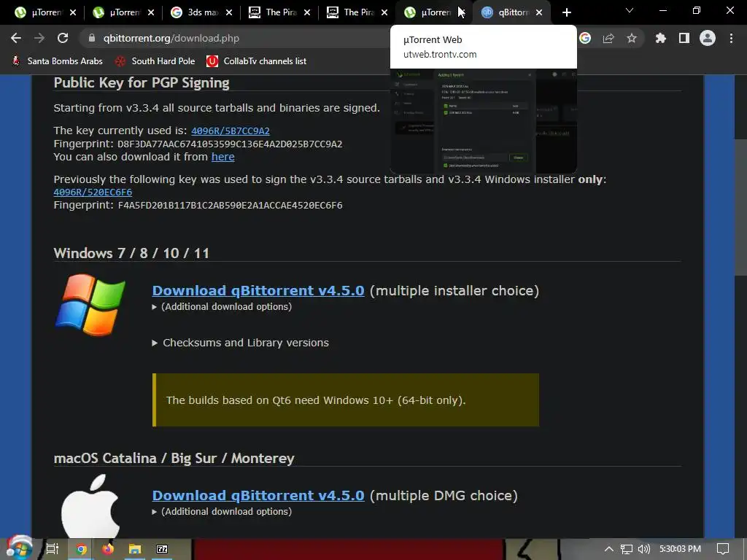Toggle the browser side panel
747x560 pixels.
[684, 38]
